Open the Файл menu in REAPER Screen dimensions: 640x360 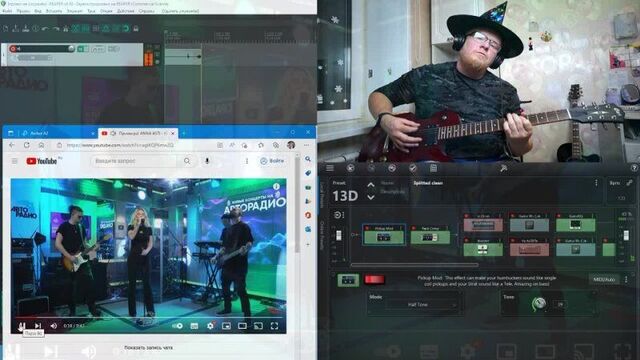coord(7,11)
